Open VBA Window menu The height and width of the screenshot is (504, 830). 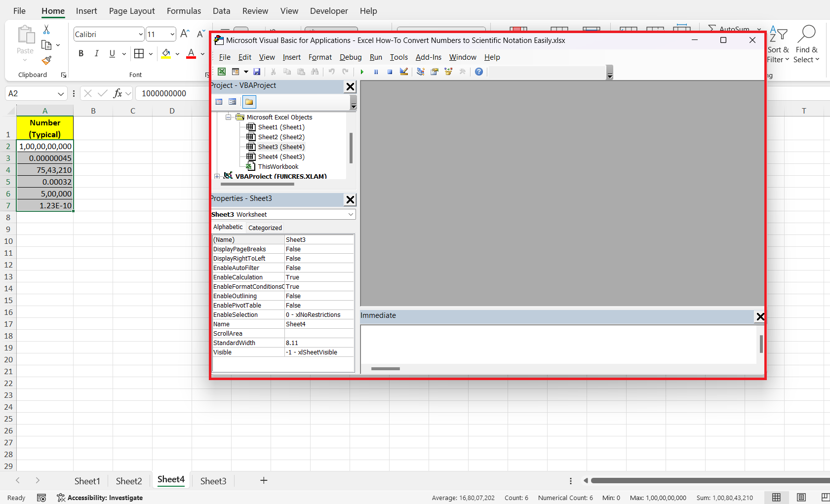(x=463, y=57)
